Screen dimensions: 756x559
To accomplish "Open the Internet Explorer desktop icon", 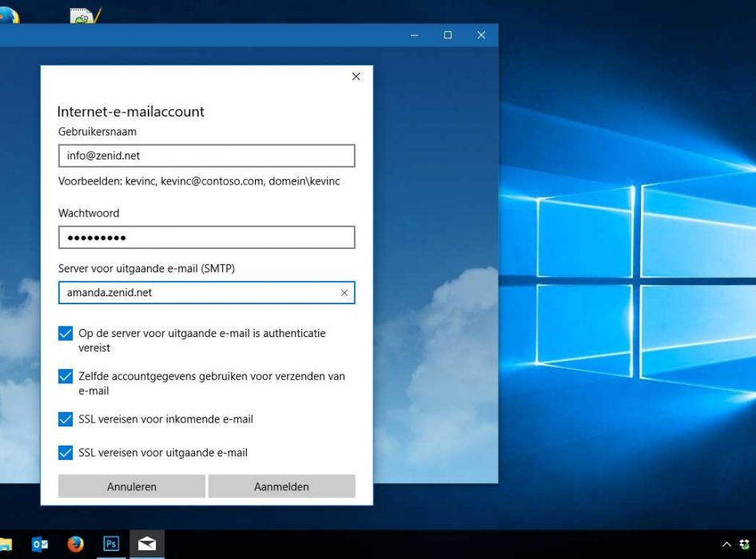I will (x=8, y=15).
